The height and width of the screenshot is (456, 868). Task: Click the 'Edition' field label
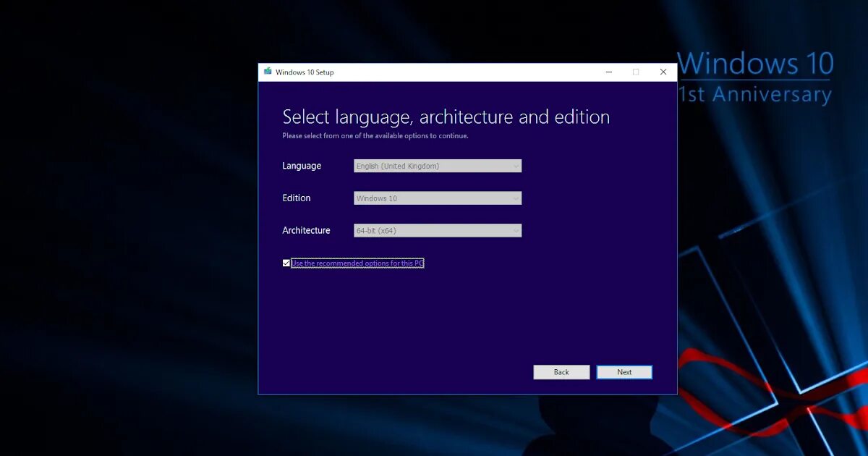pyautogui.click(x=297, y=198)
